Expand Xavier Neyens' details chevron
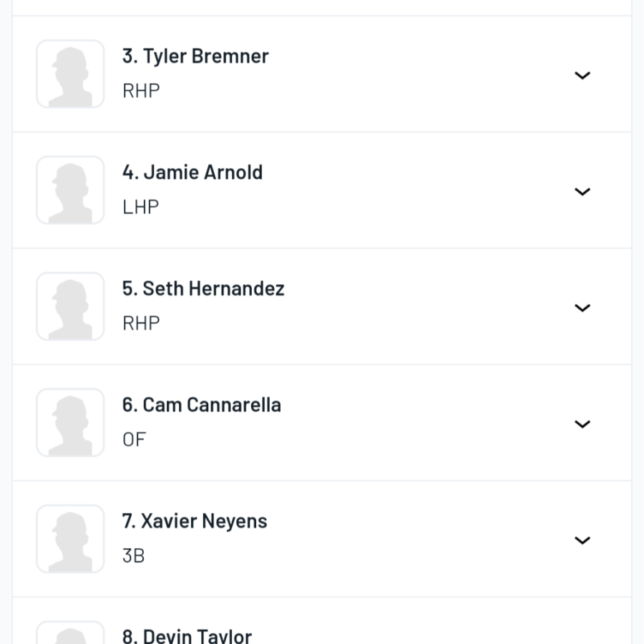 [582, 540]
